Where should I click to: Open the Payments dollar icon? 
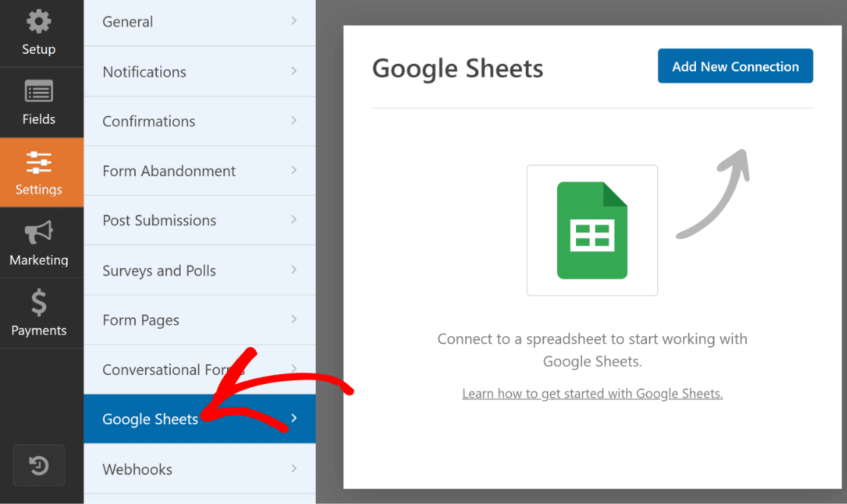39,303
